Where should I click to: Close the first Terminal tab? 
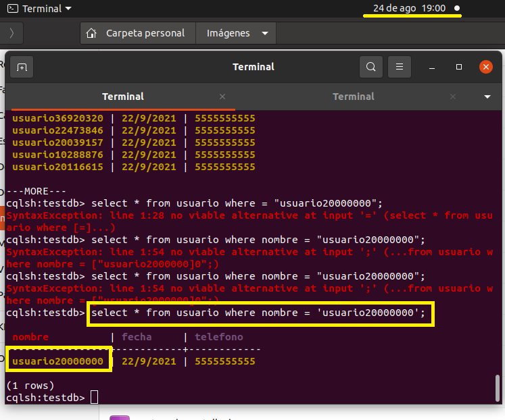pyautogui.click(x=222, y=97)
